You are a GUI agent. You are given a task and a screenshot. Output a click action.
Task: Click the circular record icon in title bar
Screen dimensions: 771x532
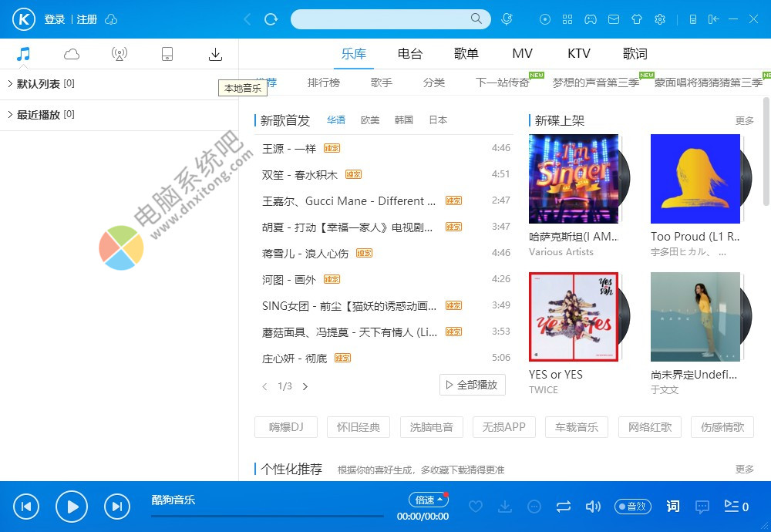click(x=545, y=19)
